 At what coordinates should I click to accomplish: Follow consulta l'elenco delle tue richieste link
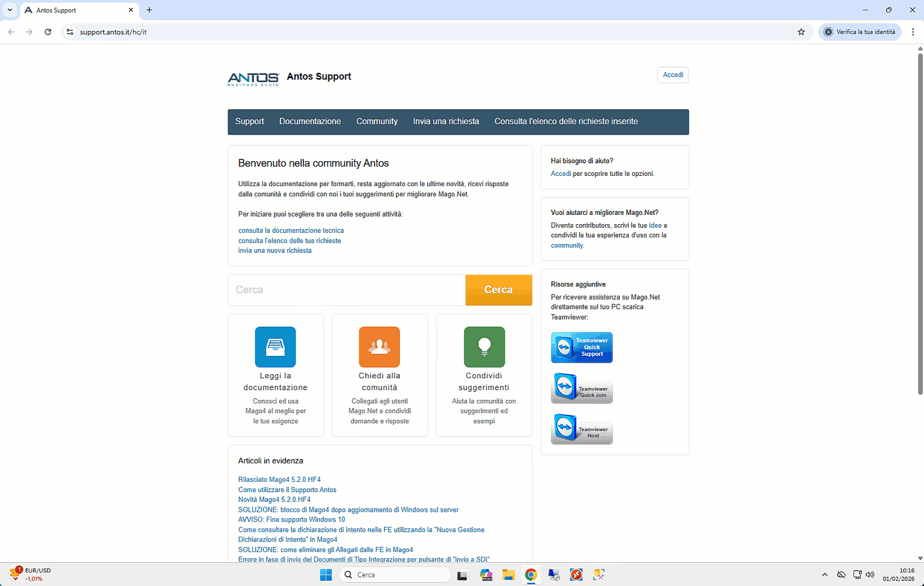(x=290, y=241)
